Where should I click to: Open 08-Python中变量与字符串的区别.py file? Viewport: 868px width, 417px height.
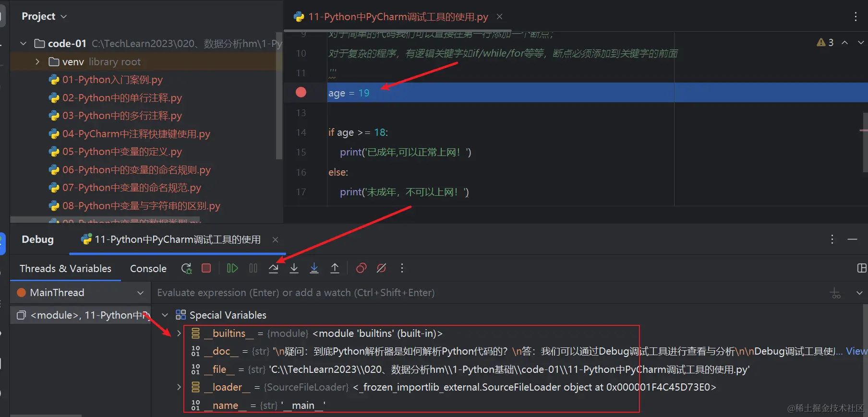click(x=141, y=206)
